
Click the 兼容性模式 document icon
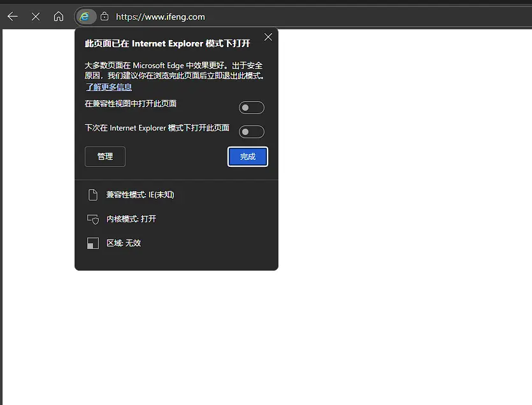[x=93, y=194]
